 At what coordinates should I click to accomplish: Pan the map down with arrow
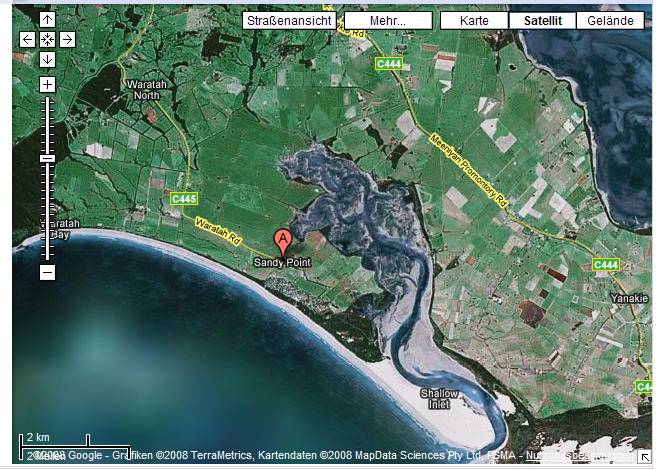(x=47, y=60)
